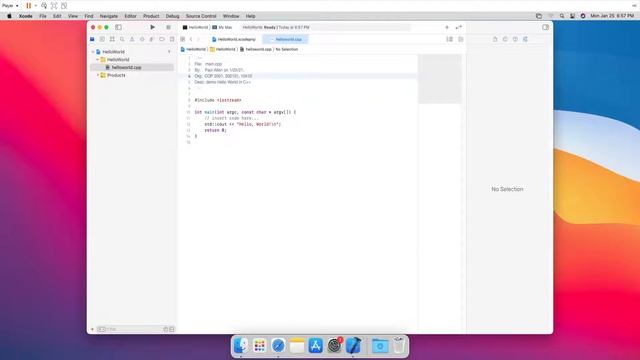Open the Report navigator icon
Screen dimensions: 640x360
[x=172, y=39]
